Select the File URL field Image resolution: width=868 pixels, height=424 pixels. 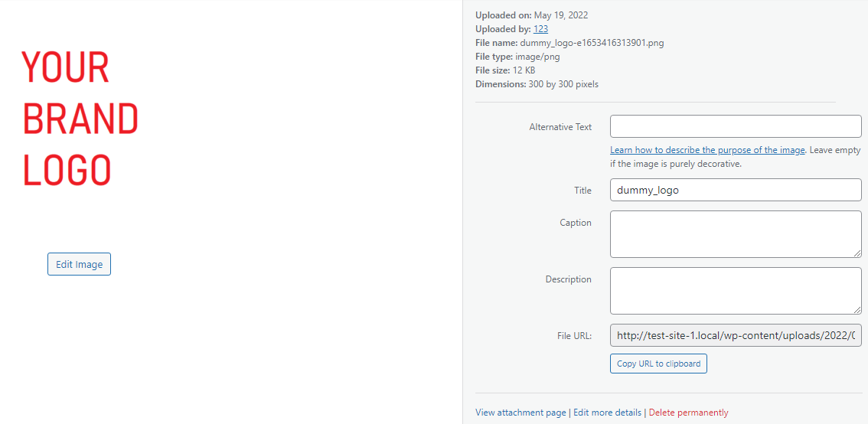(x=736, y=335)
